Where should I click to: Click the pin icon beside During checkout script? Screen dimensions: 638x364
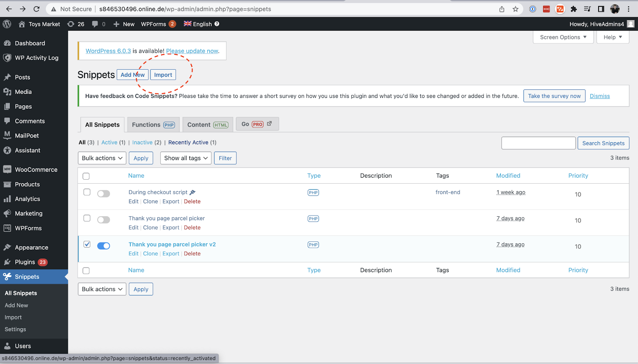point(193,192)
